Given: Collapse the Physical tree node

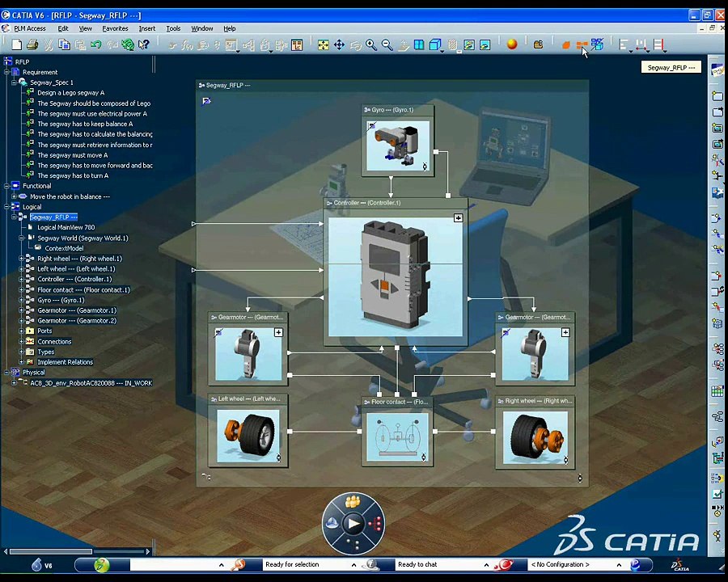Looking at the screenshot, I should [x=6, y=372].
